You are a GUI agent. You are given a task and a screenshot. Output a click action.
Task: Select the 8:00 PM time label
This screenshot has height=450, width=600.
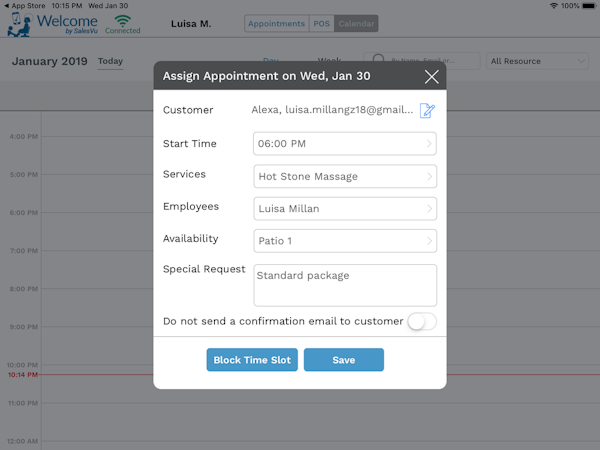tap(24, 289)
